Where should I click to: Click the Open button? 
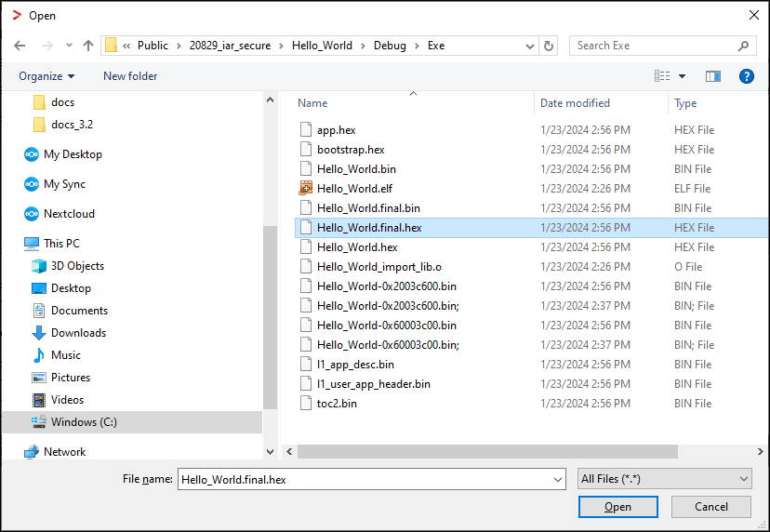click(x=617, y=507)
